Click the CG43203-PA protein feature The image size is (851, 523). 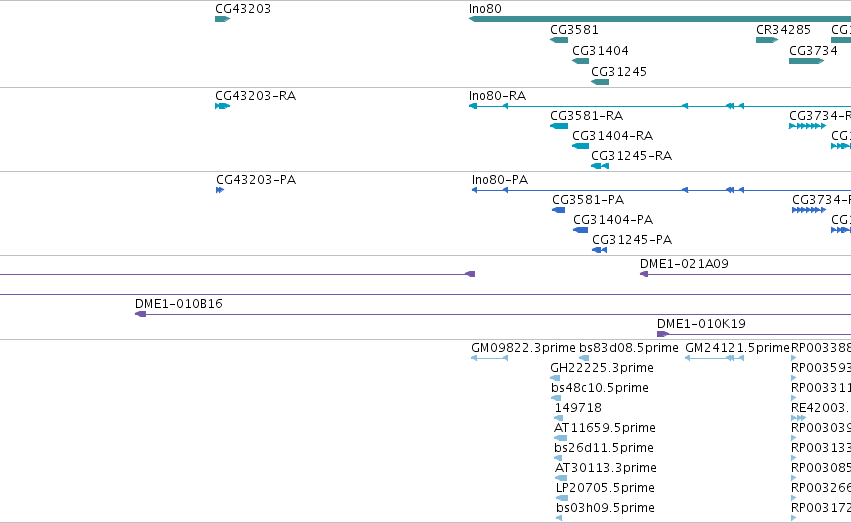(220, 190)
